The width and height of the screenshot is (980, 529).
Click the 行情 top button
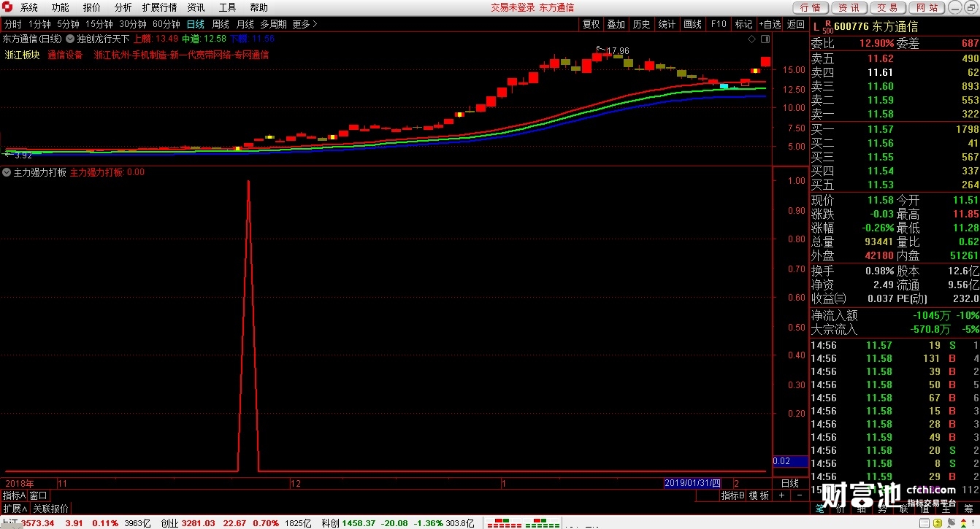coord(811,7)
